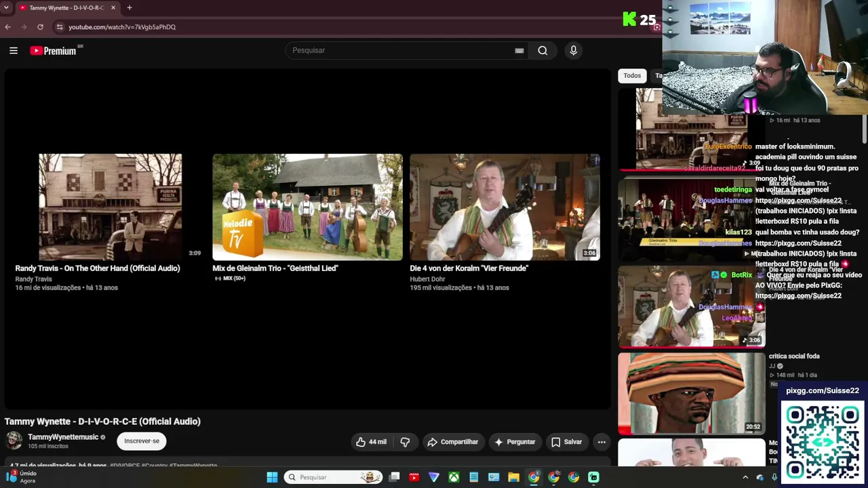Switch to the first Chrome taskbar window

[x=534, y=477]
